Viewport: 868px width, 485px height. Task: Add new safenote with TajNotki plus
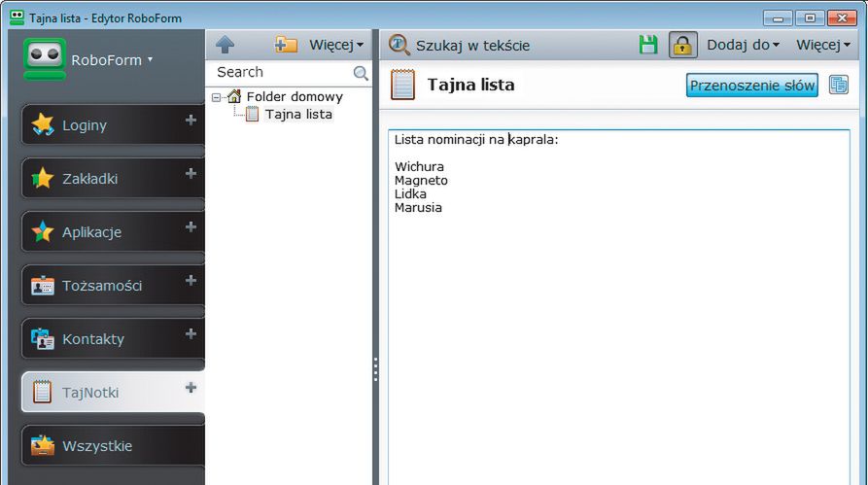(x=191, y=388)
